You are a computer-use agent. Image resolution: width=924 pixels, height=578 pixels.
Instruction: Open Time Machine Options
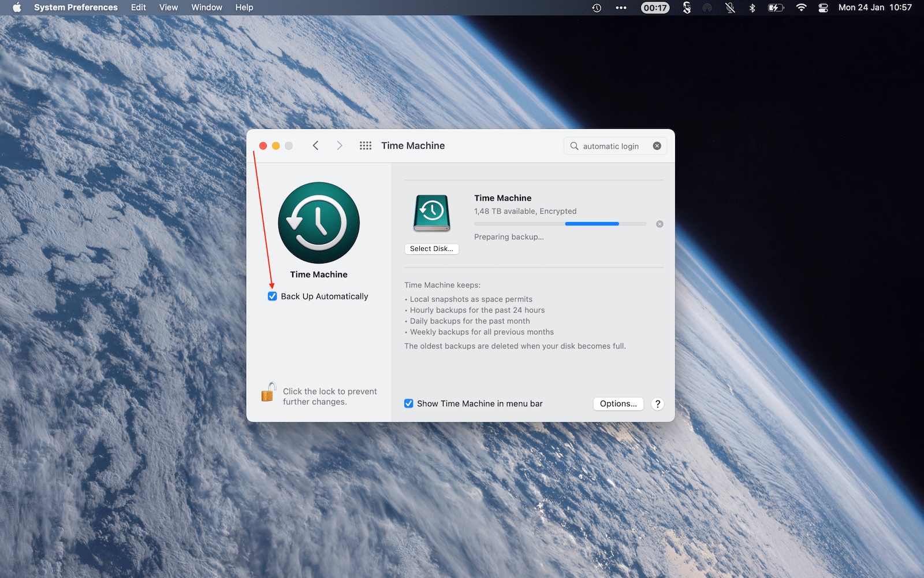pos(618,403)
